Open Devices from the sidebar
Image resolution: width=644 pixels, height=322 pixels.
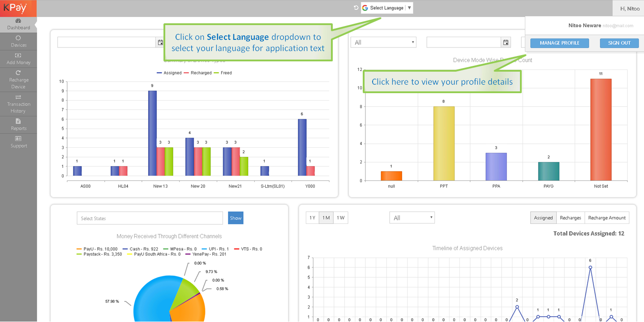coord(18,41)
